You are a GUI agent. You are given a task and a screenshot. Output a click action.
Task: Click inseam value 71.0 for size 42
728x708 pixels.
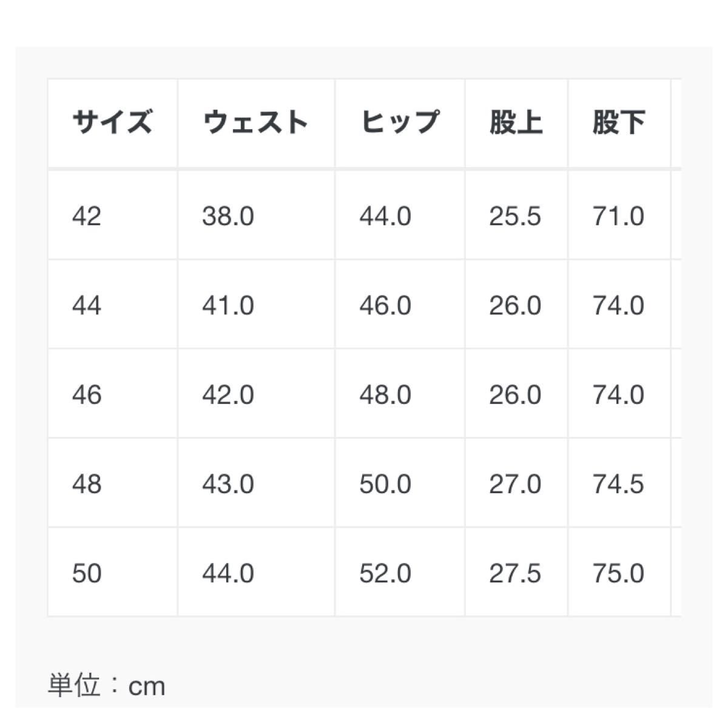coord(618,216)
